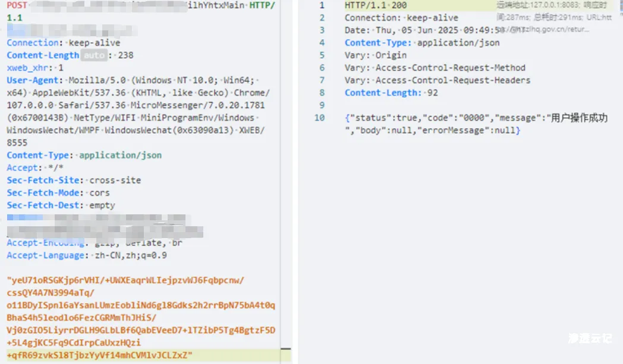This screenshot has height=364, width=623.
Task: Click the POST method in request line
Action: coord(17,5)
